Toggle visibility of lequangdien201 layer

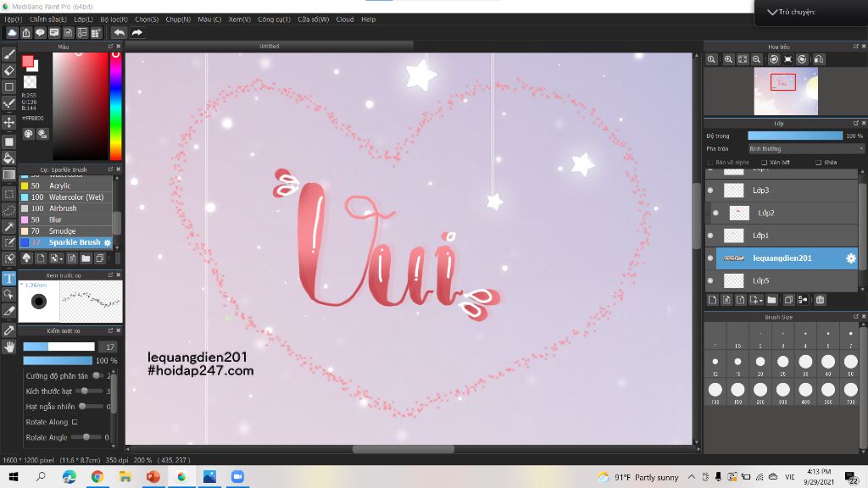point(711,258)
